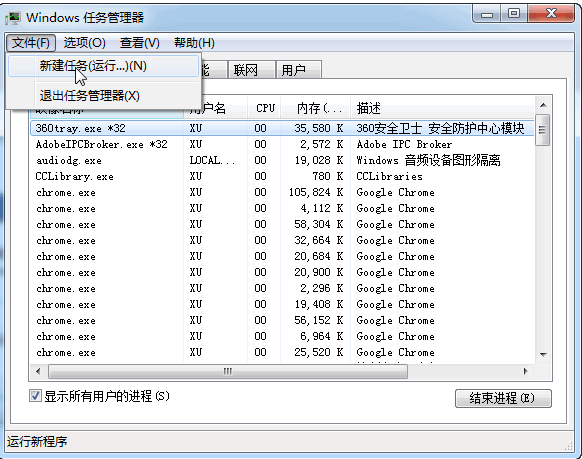Select chrome.exe using 4,112 K memory
This screenshot has height=459, width=582.
pos(282,209)
